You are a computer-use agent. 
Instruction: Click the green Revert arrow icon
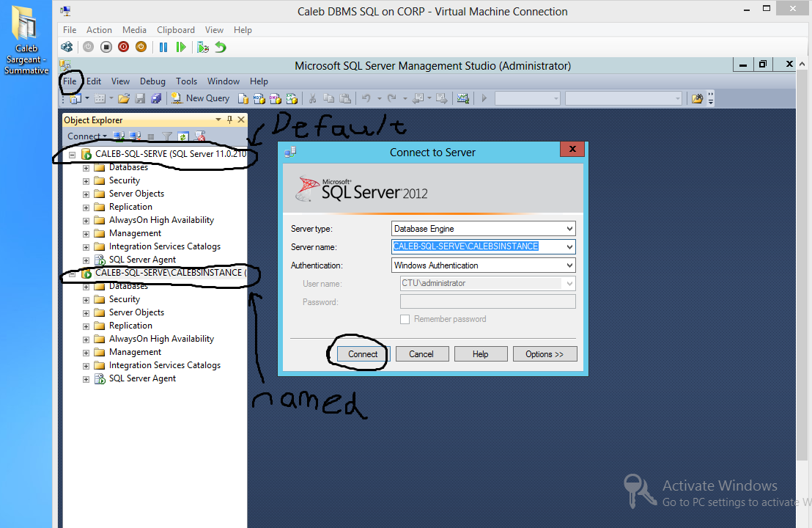click(x=221, y=47)
